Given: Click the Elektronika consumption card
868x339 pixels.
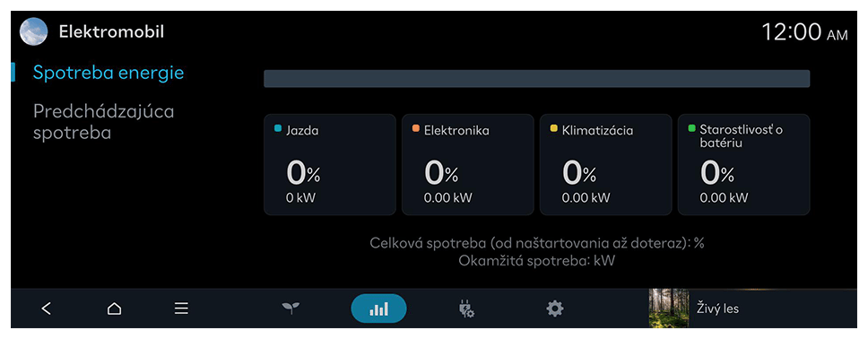Looking at the screenshot, I should pos(468,164).
